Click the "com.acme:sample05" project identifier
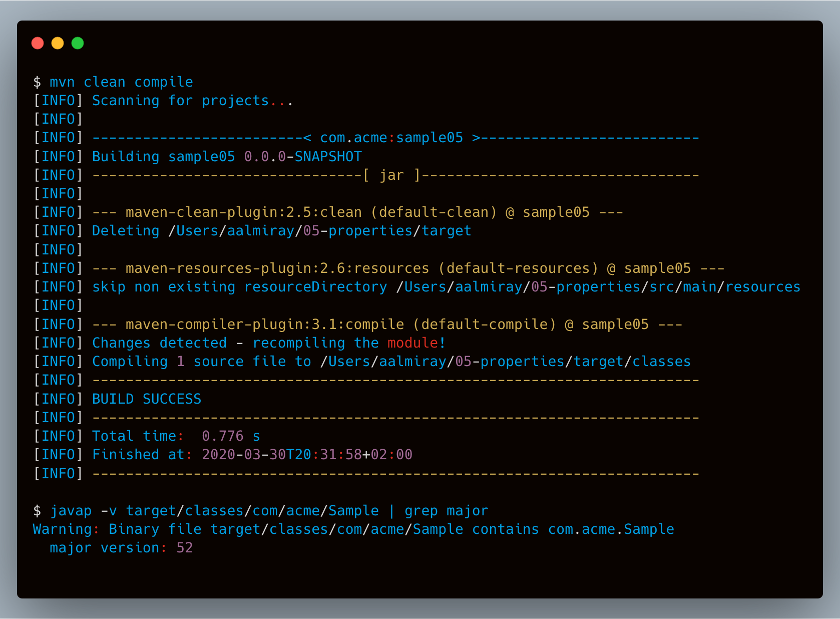This screenshot has height=619, width=840. [391, 138]
